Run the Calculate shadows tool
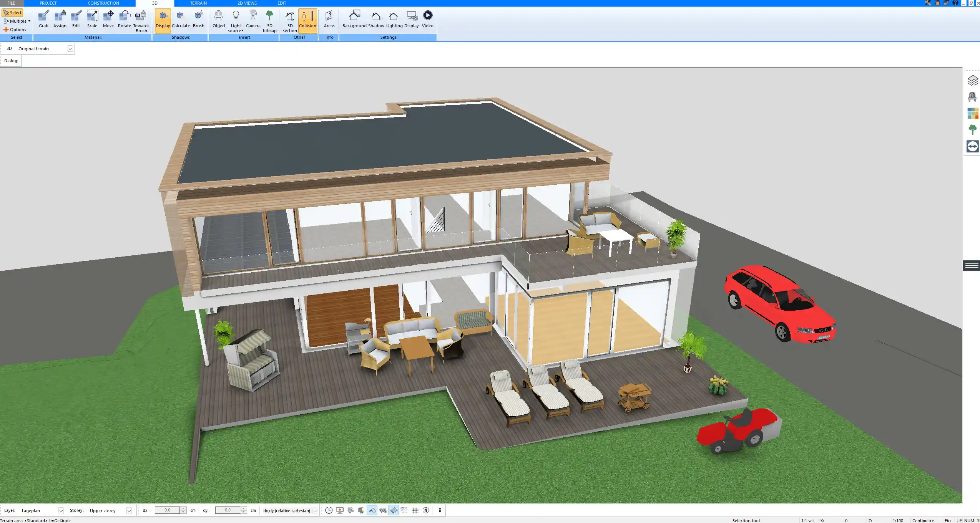 181,19
